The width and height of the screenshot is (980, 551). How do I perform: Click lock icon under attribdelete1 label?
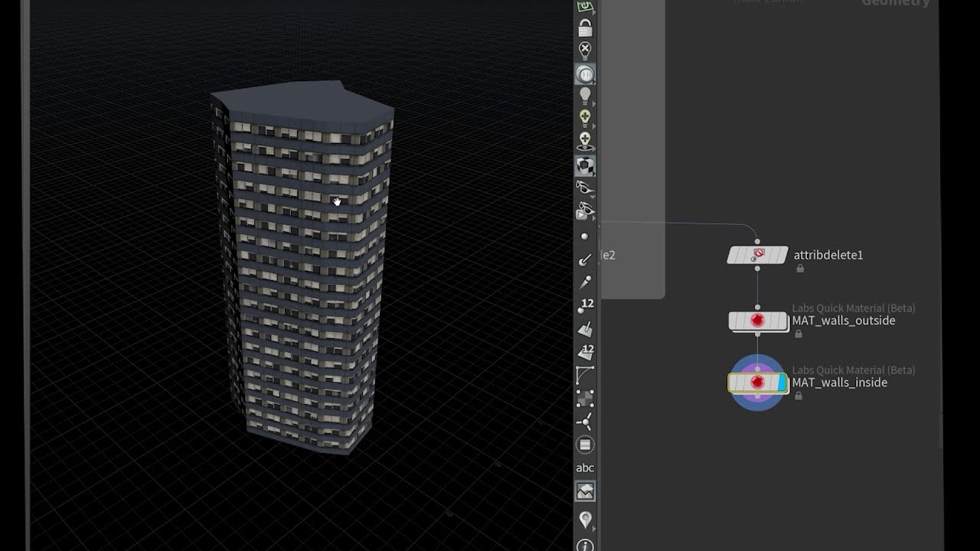point(799,269)
